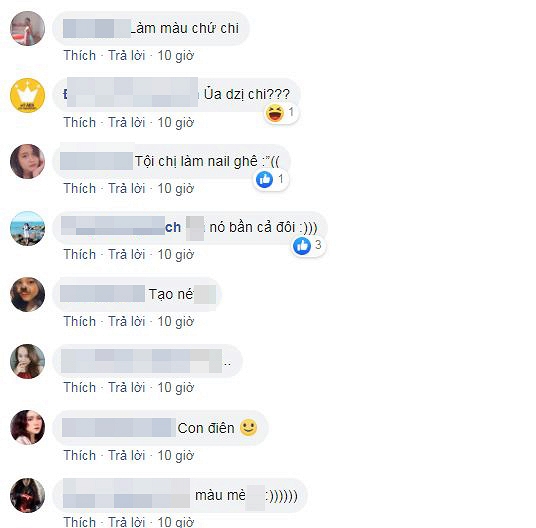This screenshot has width=536, height=528.
Task: Click Trả lời under 'Tội chị làm nail ghê'
Action: coord(127,188)
